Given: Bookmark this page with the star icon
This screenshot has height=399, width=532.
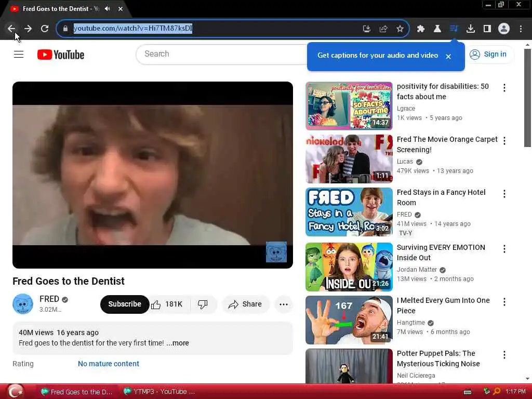Looking at the screenshot, I should click(400, 29).
